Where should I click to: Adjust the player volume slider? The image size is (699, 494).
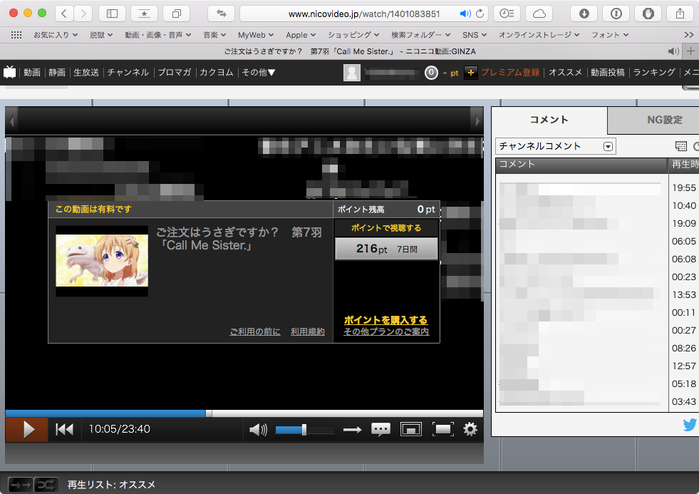click(304, 430)
